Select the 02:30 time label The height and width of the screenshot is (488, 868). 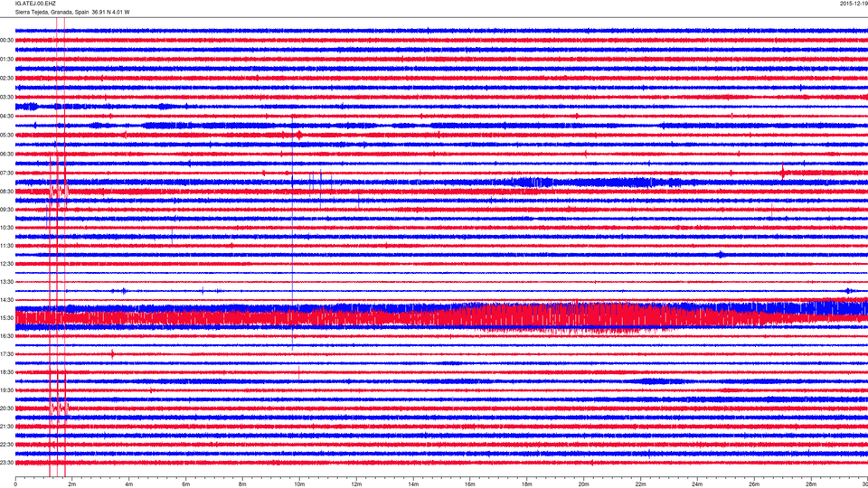click(x=6, y=79)
